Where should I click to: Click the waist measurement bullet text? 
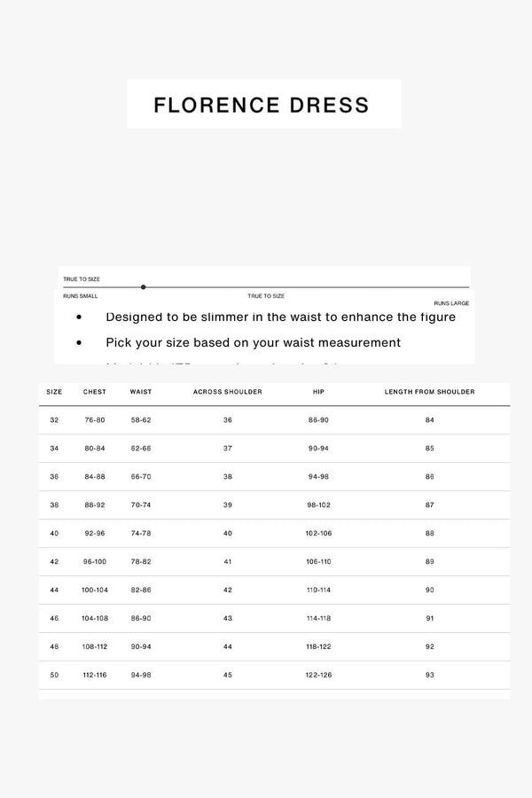click(x=253, y=342)
